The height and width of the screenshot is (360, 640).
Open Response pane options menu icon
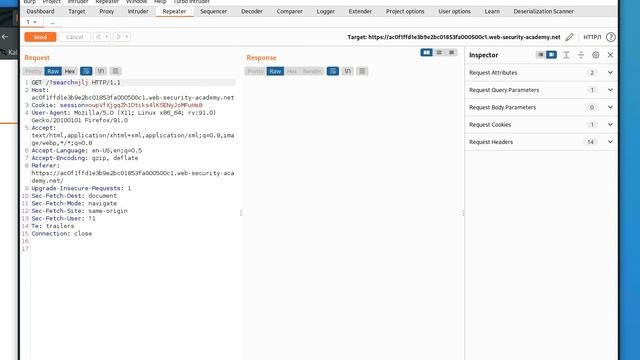(x=362, y=71)
